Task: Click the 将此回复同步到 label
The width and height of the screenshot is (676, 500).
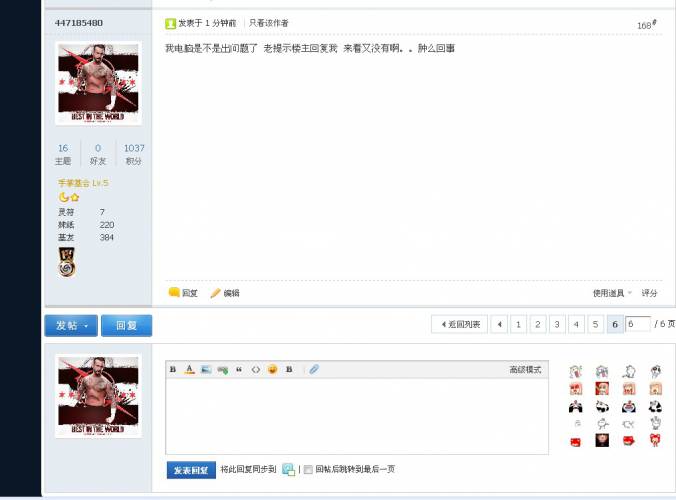Action: pos(248,469)
